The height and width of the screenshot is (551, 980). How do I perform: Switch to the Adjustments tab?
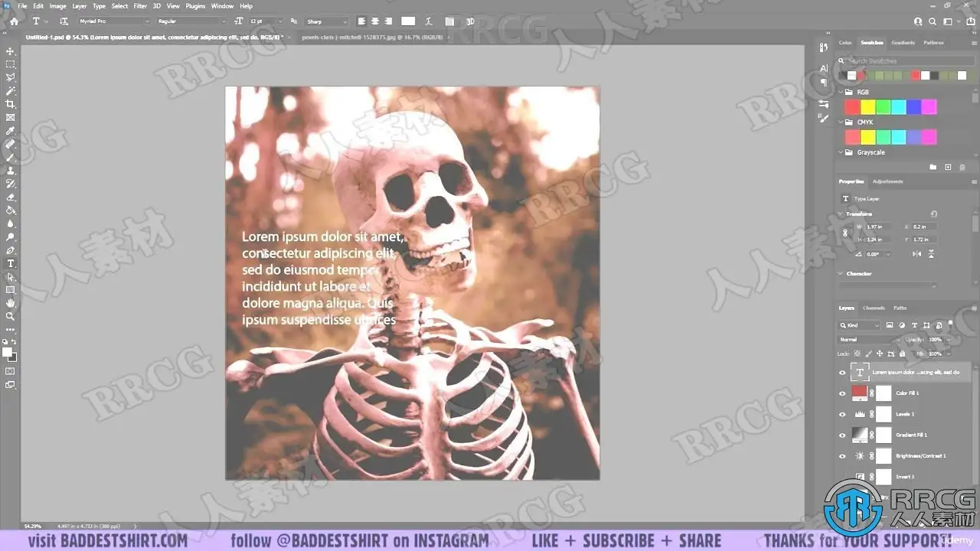tap(888, 181)
